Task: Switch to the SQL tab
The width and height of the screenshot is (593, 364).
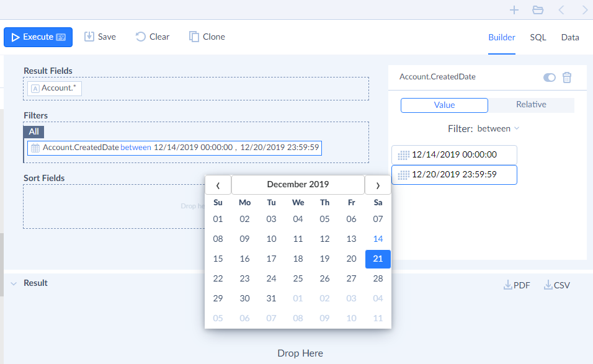Action: (537, 37)
